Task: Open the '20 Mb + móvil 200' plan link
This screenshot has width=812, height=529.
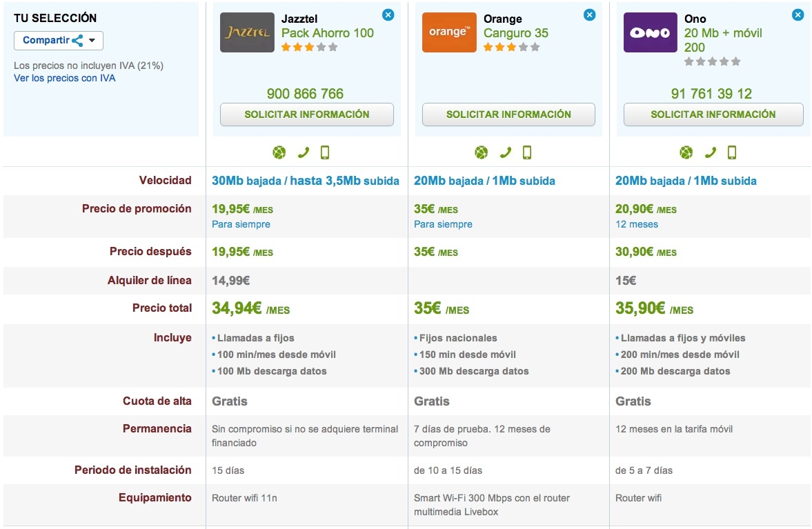Action: [723, 41]
